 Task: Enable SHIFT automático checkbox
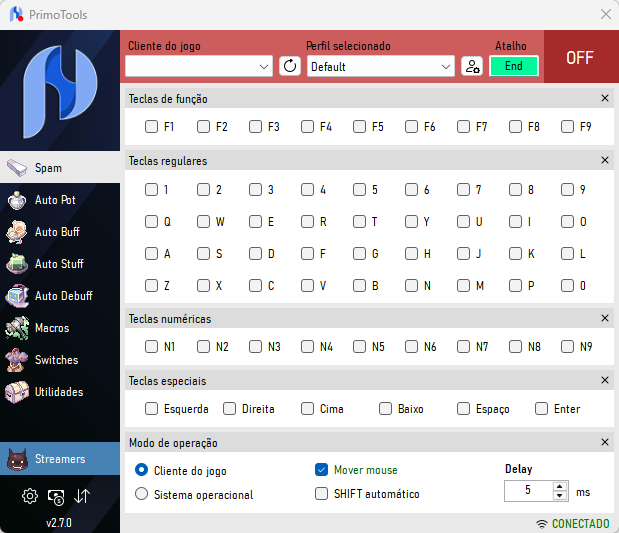(321, 494)
